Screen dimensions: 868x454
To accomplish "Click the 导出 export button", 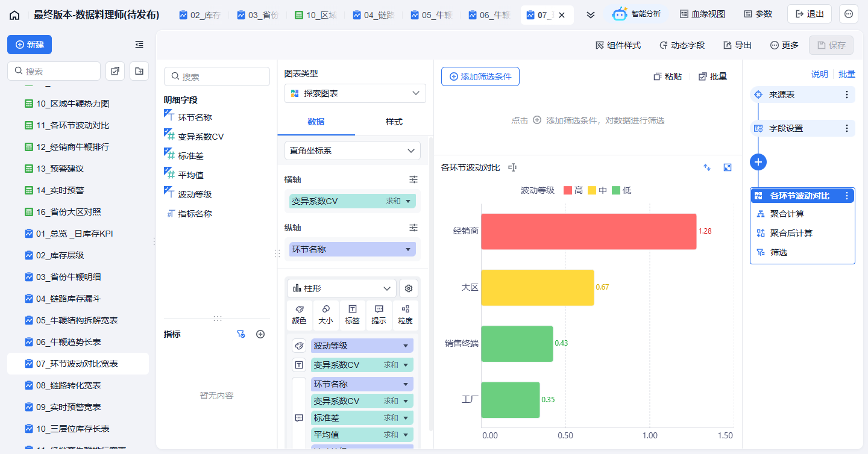I will (x=737, y=45).
